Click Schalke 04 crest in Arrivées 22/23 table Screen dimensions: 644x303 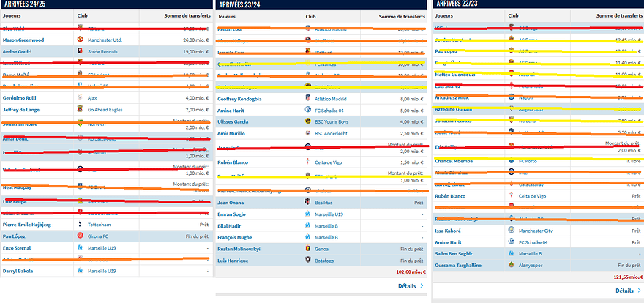512,242
